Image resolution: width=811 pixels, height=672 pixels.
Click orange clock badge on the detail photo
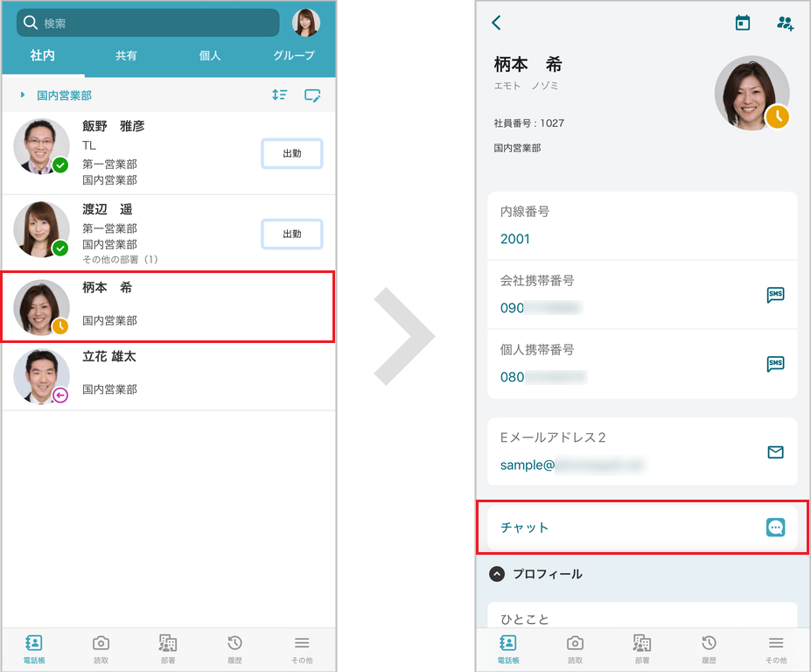coord(777,116)
